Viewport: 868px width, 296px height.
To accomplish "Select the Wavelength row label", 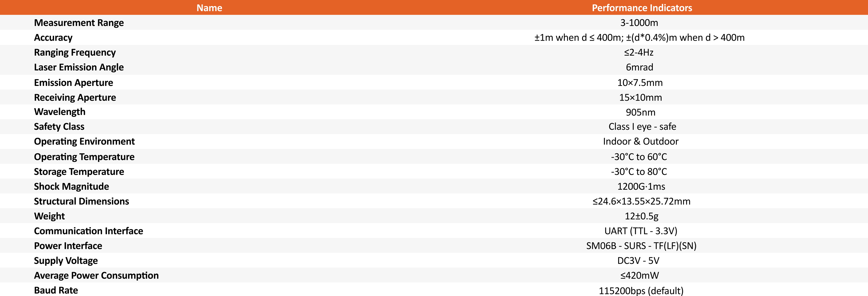I will tap(60, 111).
